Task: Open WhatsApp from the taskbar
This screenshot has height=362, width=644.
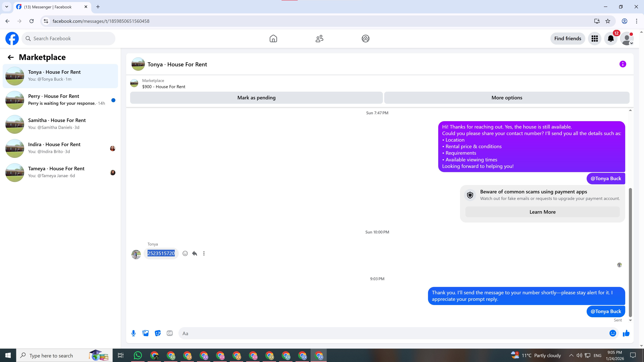Action: coord(138,355)
